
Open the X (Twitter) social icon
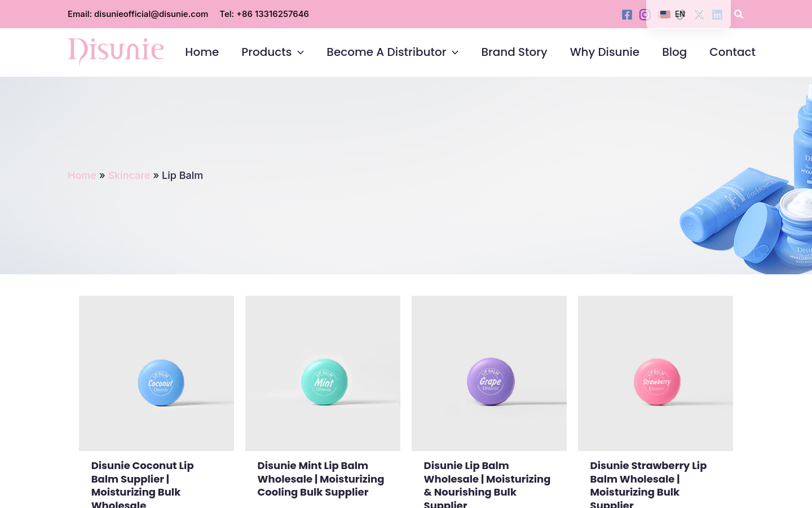coord(699,15)
